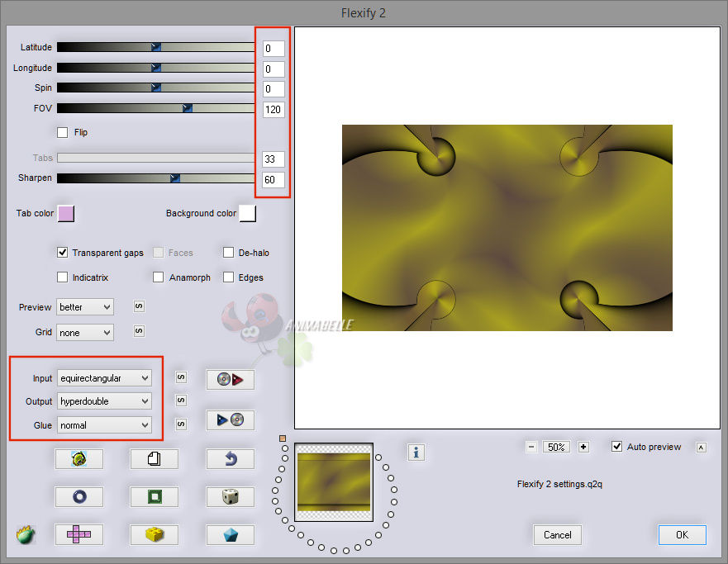728x564 pixels.
Task: Click the flaming green ball icon
Action: 26,535
